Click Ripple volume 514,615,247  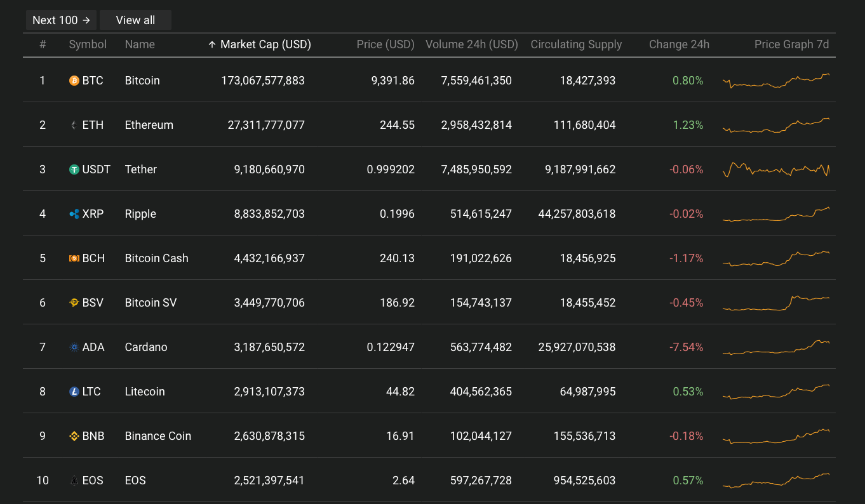point(479,214)
